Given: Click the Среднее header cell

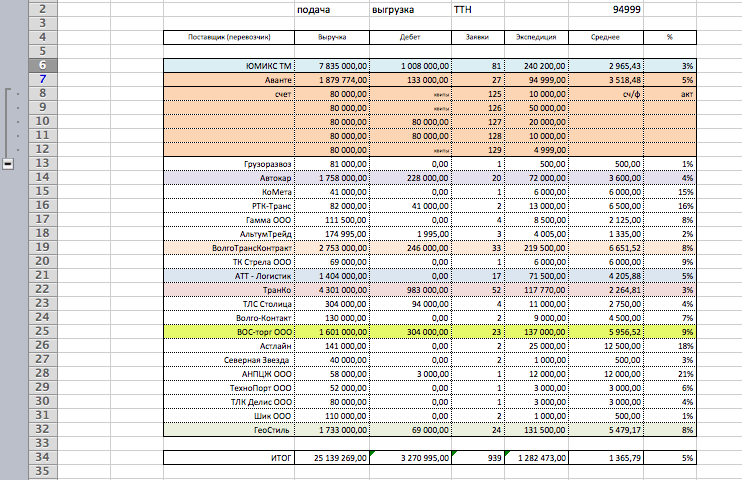Looking at the screenshot, I should tap(604, 37).
